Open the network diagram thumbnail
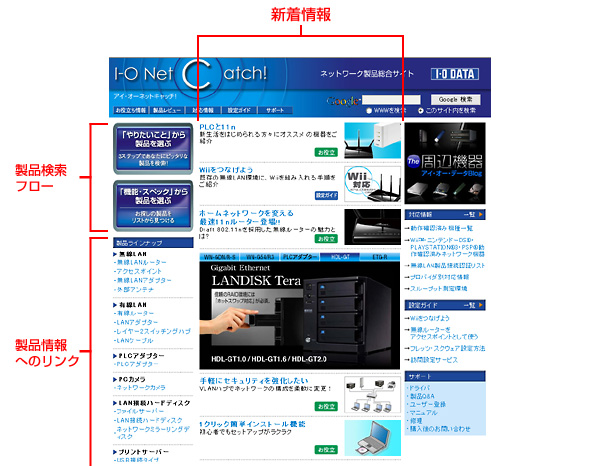Screen dimensions: 600x466 pyautogui.click(x=372, y=394)
